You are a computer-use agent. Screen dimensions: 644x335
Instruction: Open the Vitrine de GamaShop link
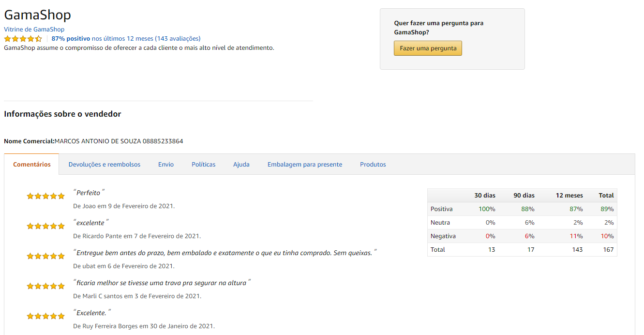pyautogui.click(x=34, y=30)
